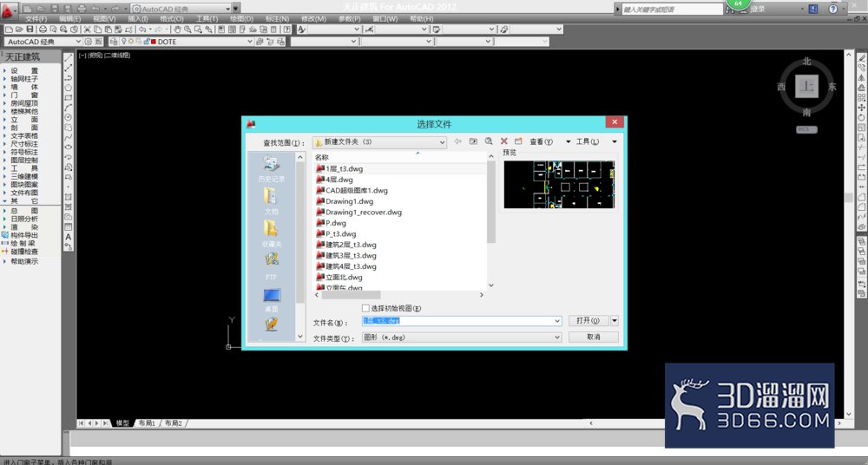The image size is (868, 465).
Task: Toggle the DOTE layer lock icon
Action: coord(146,42)
